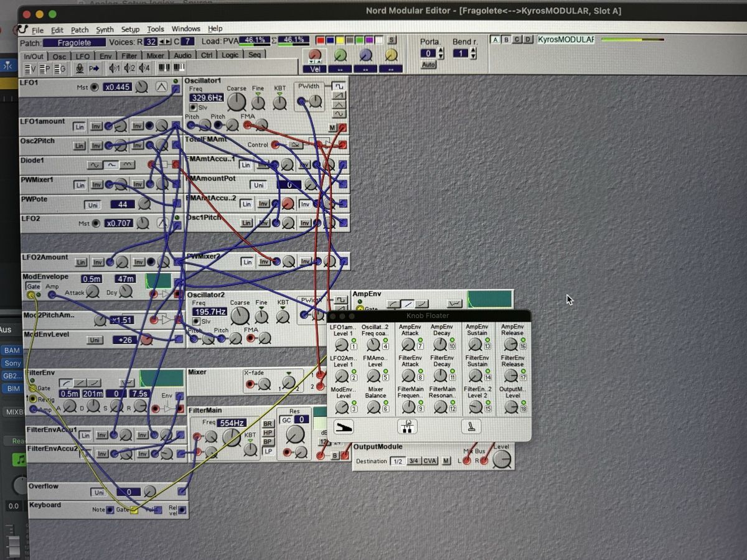Click the control lever icon in Knob Floater
Viewport: 747px width, 560px height.
coord(471,427)
